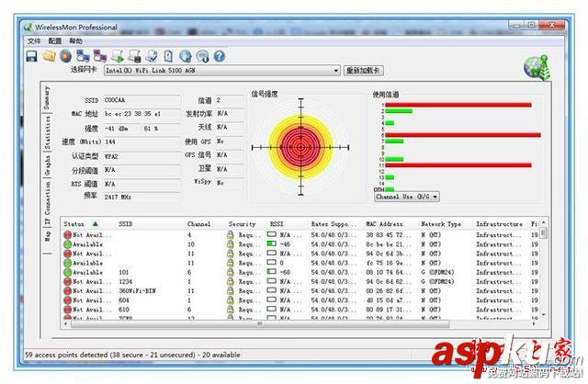
Task: Click the status bar text '59 access points detected'
Action: (x=66, y=355)
